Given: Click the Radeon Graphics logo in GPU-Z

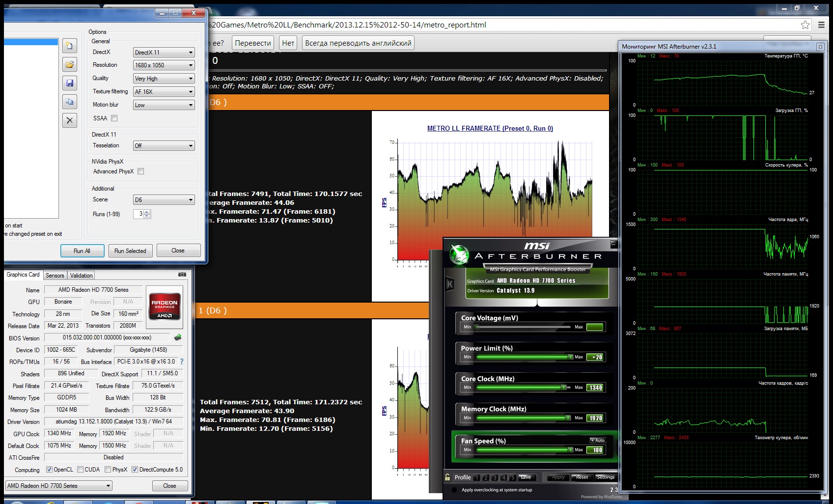Looking at the screenshot, I should point(165,307).
